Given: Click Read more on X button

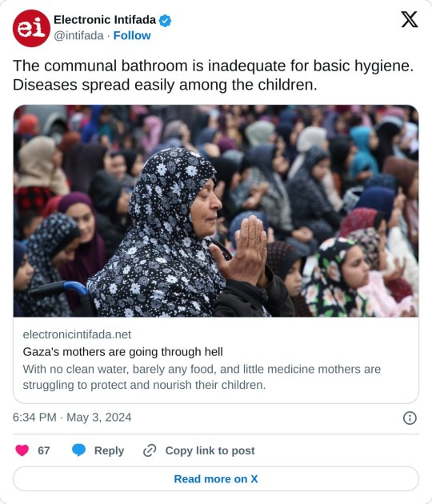Looking at the screenshot, I should point(216,478).
